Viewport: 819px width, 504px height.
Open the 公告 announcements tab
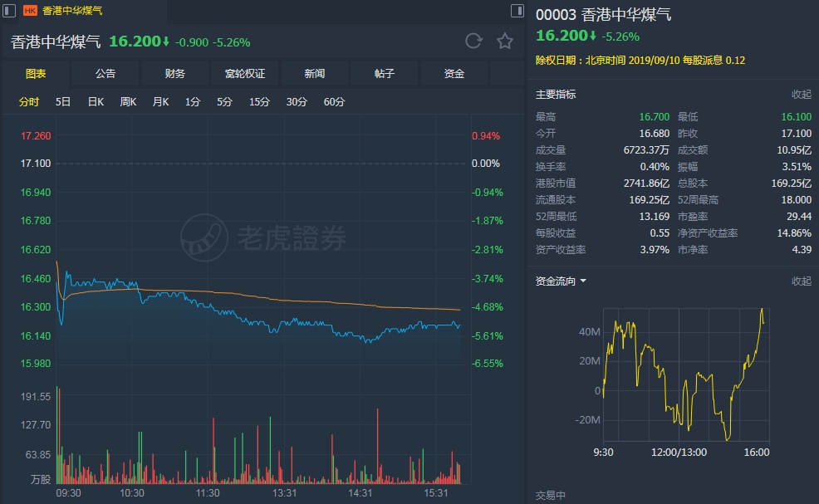[105, 74]
